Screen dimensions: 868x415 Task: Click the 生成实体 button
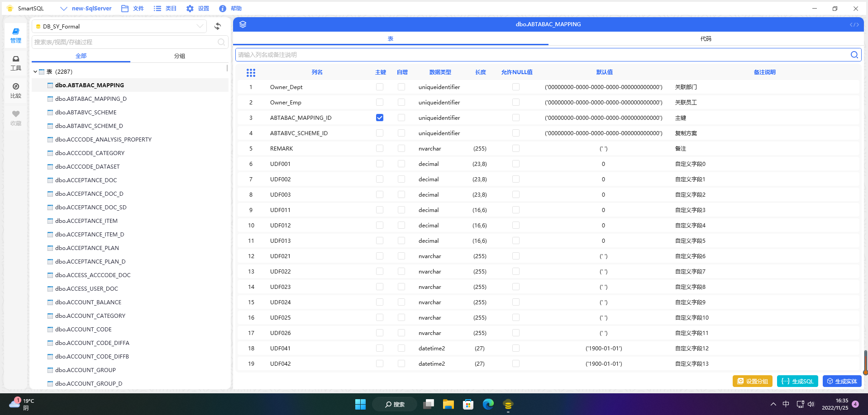pos(842,381)
